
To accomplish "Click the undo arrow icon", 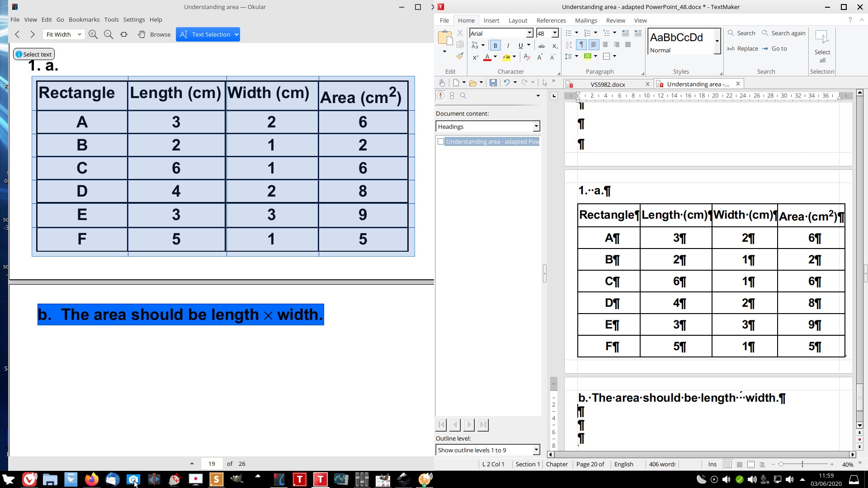I will tap(507, 83).
